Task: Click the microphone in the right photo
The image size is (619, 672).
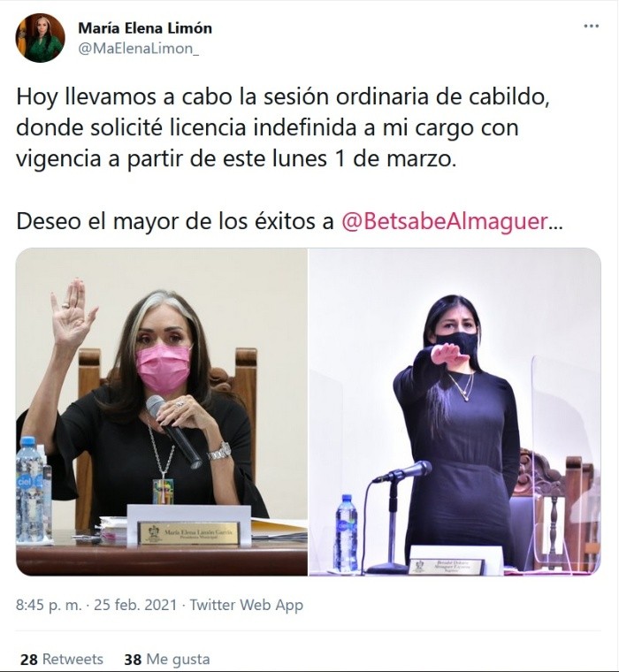Action: [403, 471]
